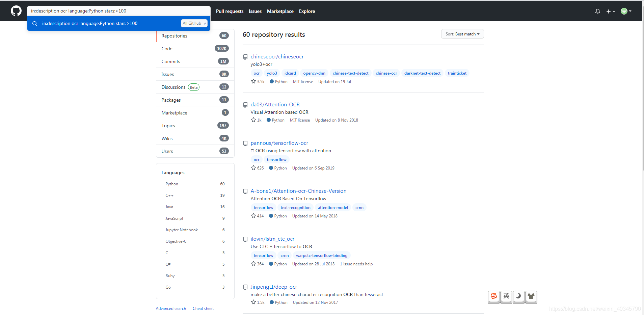Click the repo icon beside da03/Attention-OCR
Viewport: 644px width, 315px height.
point(245,105)
